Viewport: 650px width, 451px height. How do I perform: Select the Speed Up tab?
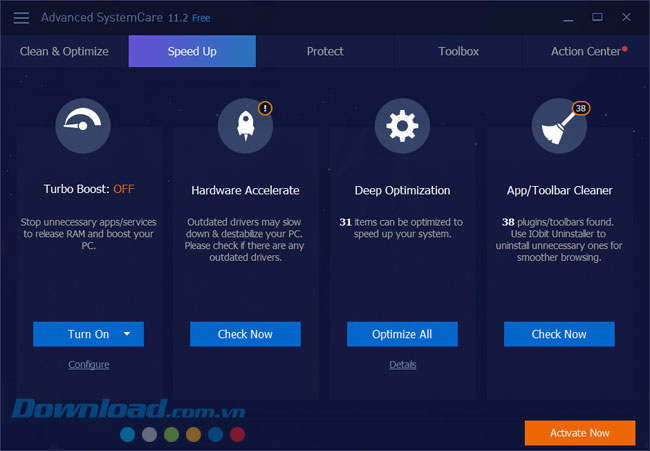192,51
